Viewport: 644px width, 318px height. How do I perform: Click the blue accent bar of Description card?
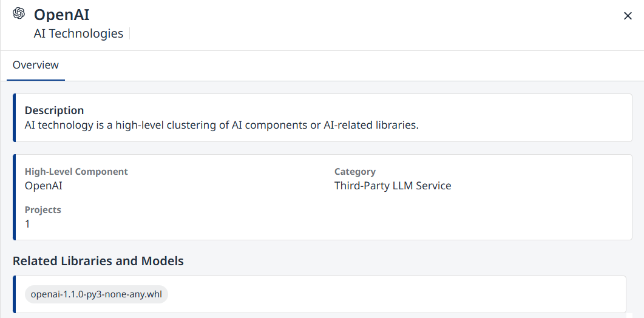(x=15, y=118)
